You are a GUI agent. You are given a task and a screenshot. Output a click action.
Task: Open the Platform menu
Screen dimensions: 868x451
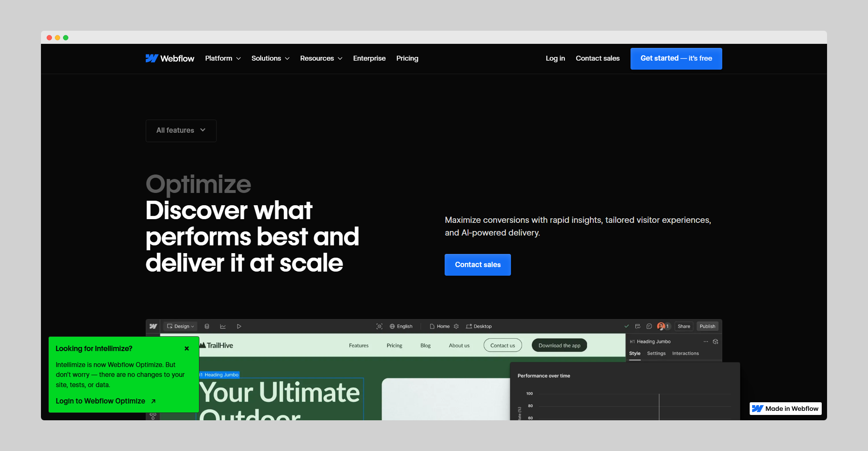pos(223,59)
